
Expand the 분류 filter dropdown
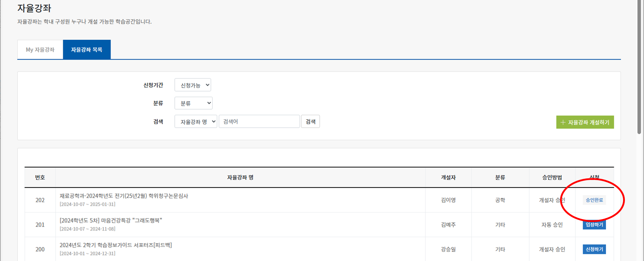(x=194, y=103)
